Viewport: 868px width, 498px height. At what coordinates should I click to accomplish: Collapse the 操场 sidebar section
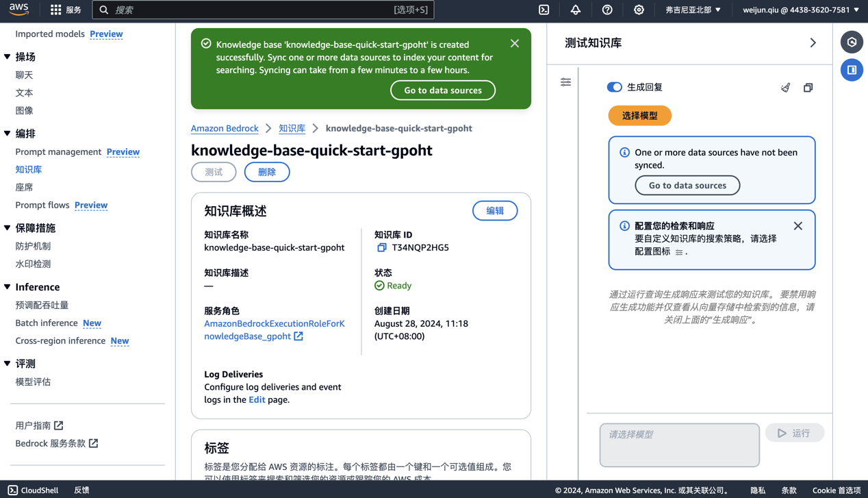(x=8, y=57)
